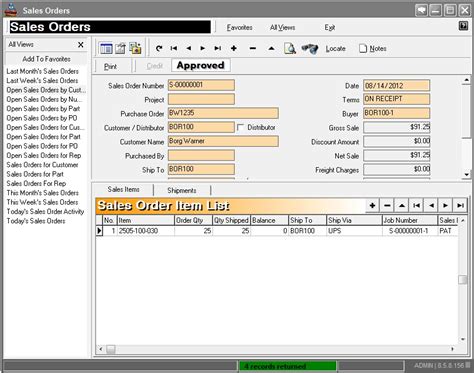The height and width of the screenshot is (373, 474).
Task: Click Ship Via cell UPS
Action: [x=354, y=231]
